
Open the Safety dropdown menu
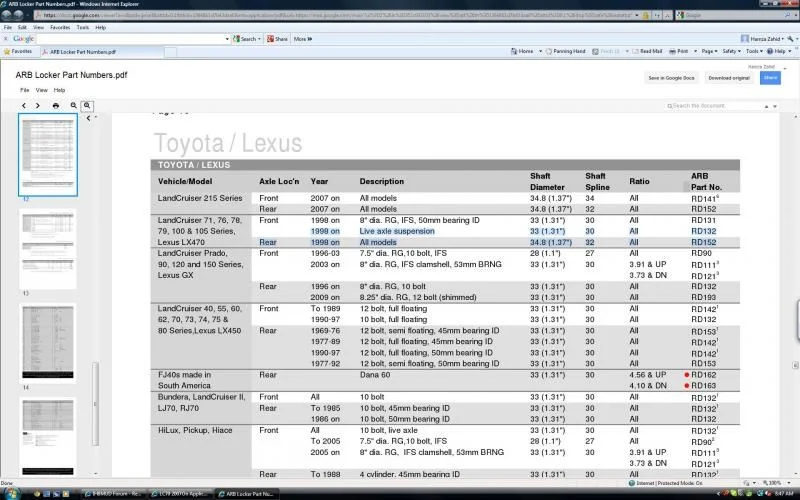tap(731, 52)
